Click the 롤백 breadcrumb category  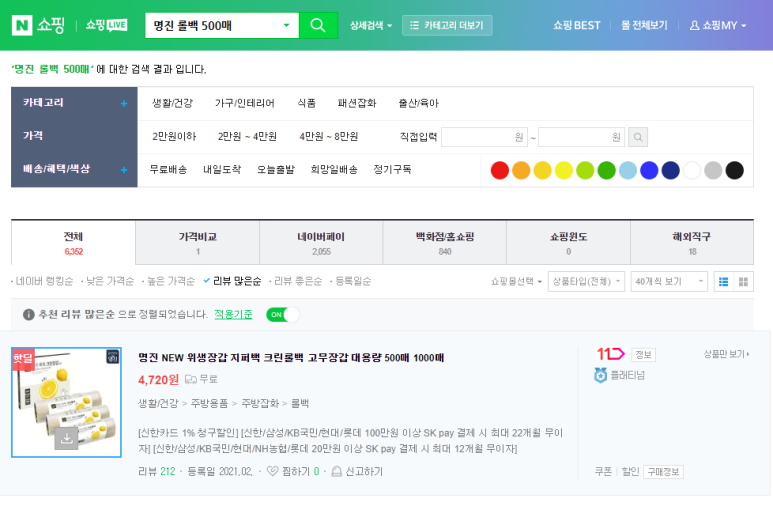tap(300, 403)
